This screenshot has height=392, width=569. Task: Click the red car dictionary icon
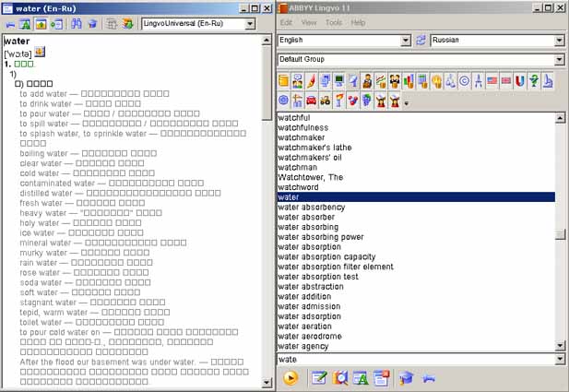click(x=312, y=101)
